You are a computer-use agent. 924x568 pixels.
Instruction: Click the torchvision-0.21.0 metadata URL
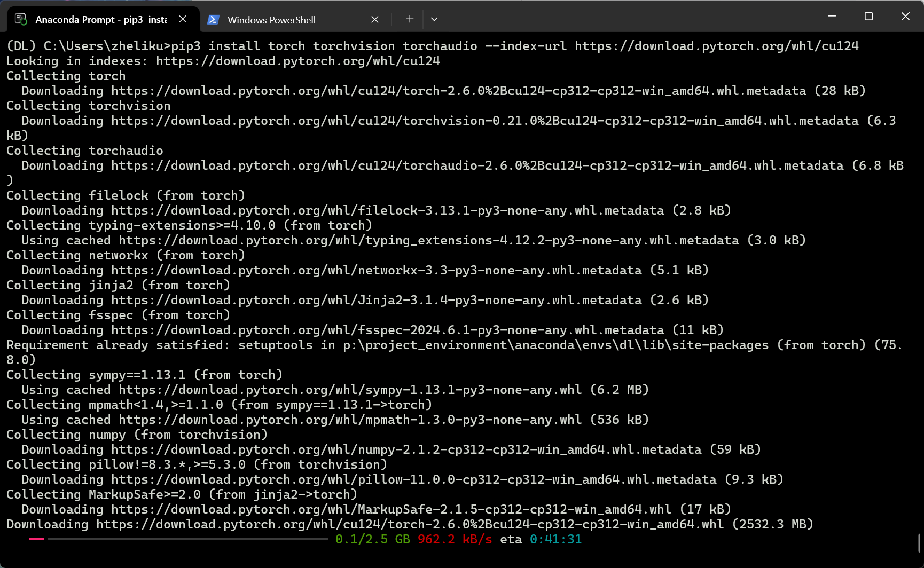[x=485, y=121]
